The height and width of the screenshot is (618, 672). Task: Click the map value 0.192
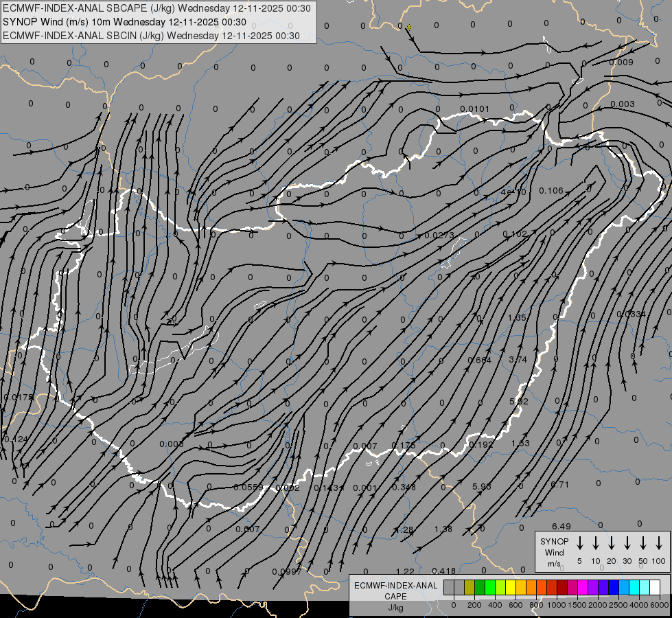pyautogui.click(x=481, y=445)
